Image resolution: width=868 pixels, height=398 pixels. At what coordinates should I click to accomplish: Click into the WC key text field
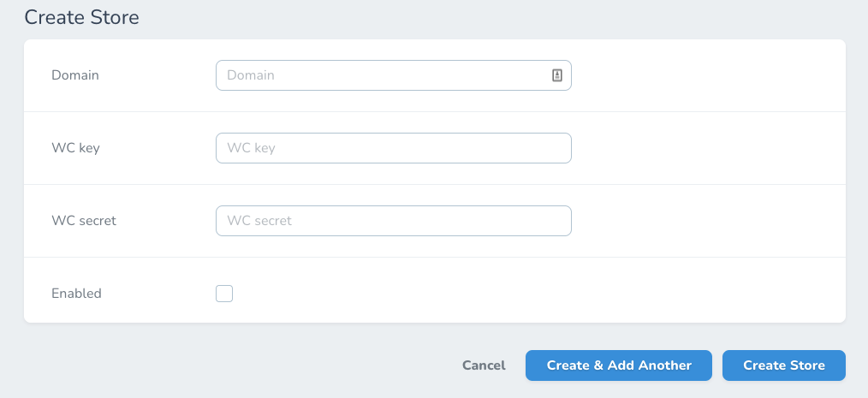(x=393, y=148)
